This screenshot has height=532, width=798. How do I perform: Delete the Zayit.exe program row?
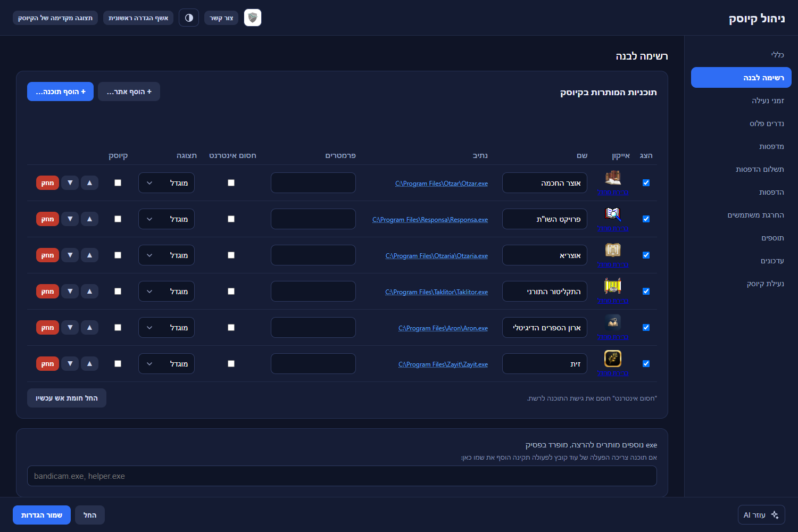47,364
